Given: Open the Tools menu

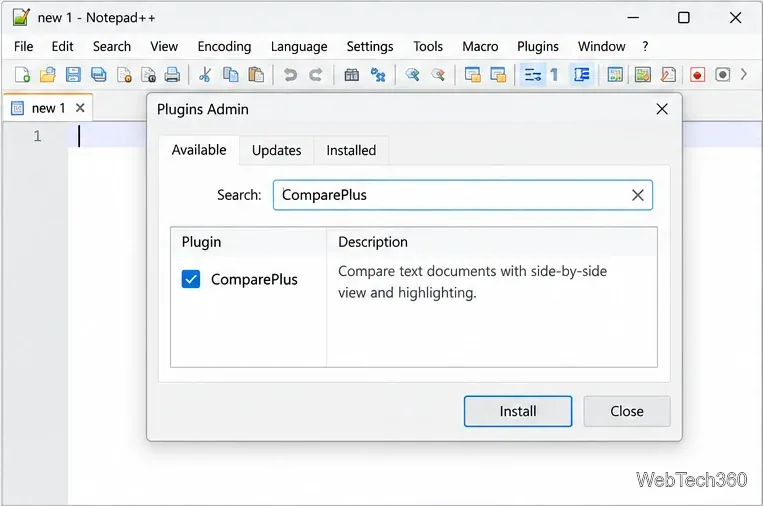Looking at the screenshot, I should (x=428, y=46).
